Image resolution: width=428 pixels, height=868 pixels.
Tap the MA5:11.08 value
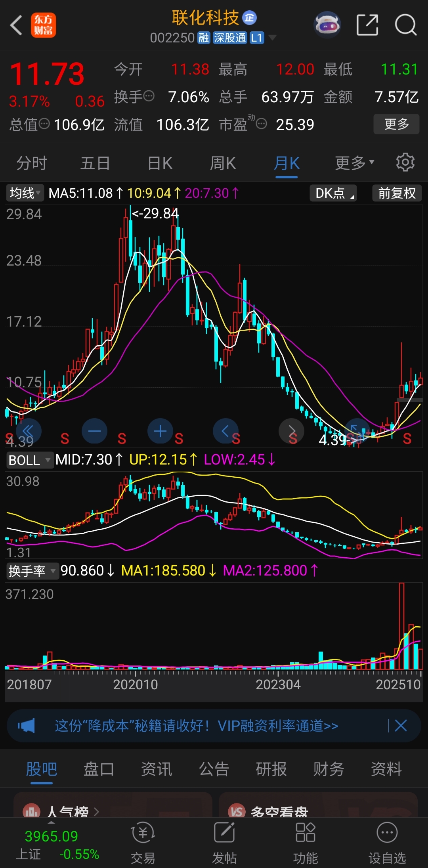81,193
